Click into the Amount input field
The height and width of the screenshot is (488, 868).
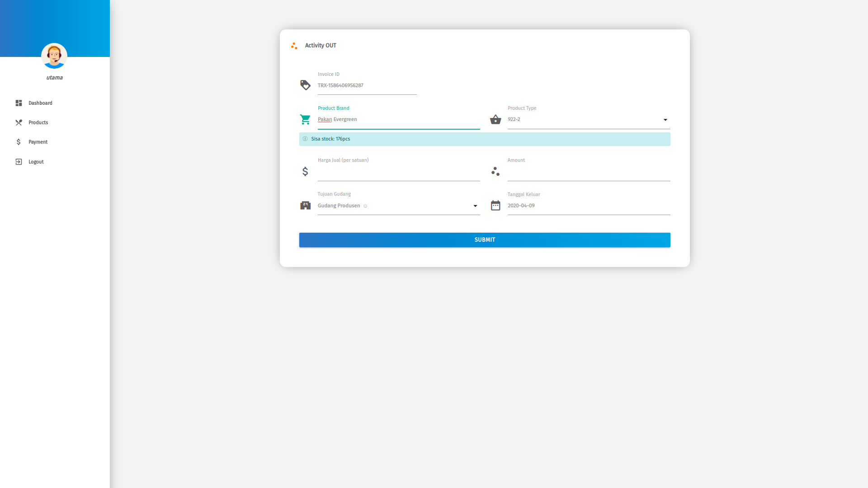(x=588, y=172)
